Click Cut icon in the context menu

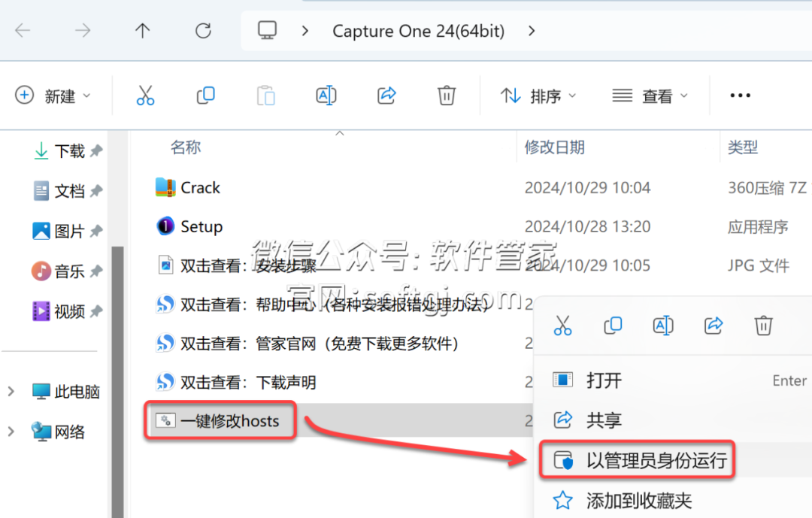tap(562, 326)
